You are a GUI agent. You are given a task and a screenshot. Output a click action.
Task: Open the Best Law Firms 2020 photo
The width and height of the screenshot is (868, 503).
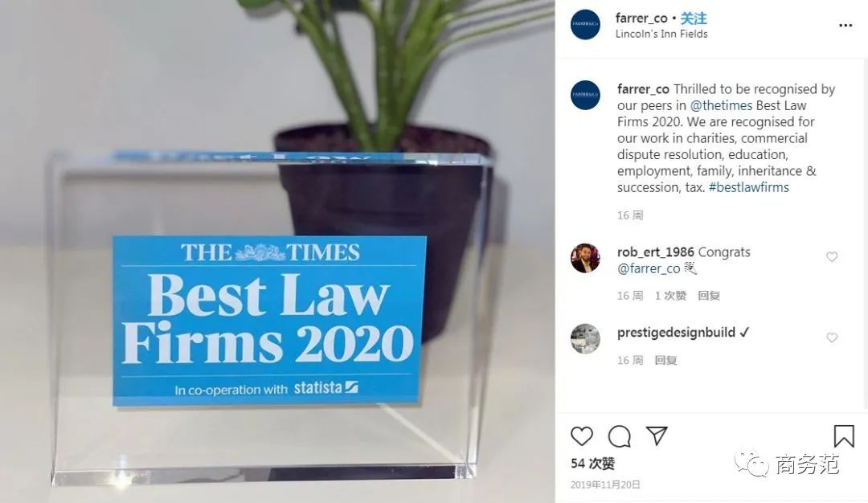click(277, 251)
